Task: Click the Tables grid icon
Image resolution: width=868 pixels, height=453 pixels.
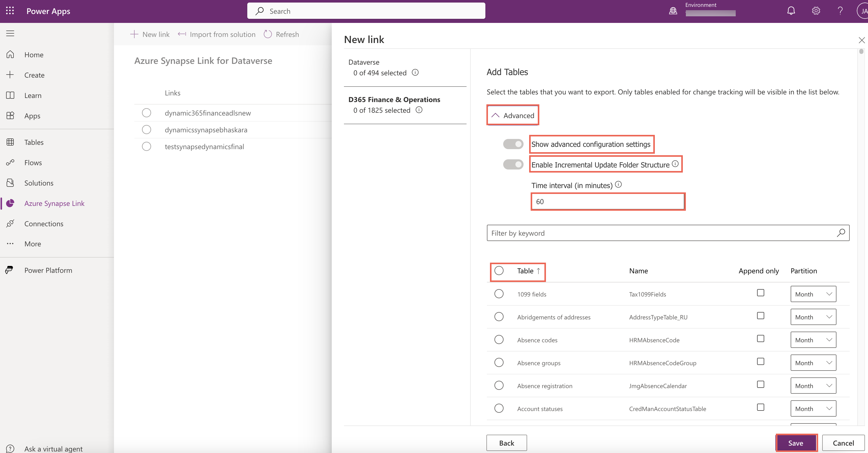Action: [x=10, y=142]
